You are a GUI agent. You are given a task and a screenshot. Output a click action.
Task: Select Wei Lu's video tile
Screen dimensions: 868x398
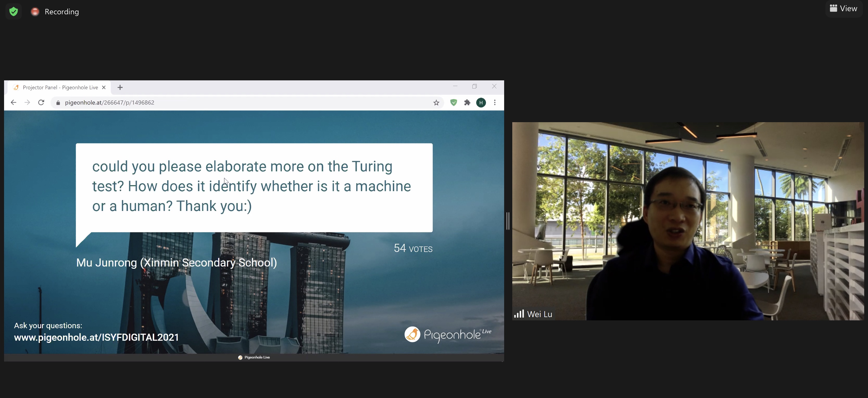click(687, 221)
